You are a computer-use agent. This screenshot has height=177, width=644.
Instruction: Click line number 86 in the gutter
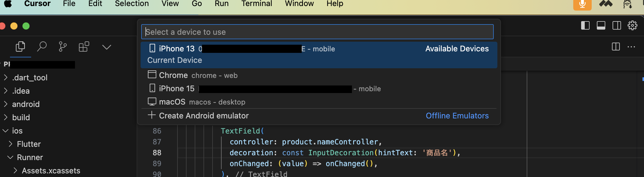[157, 131]
